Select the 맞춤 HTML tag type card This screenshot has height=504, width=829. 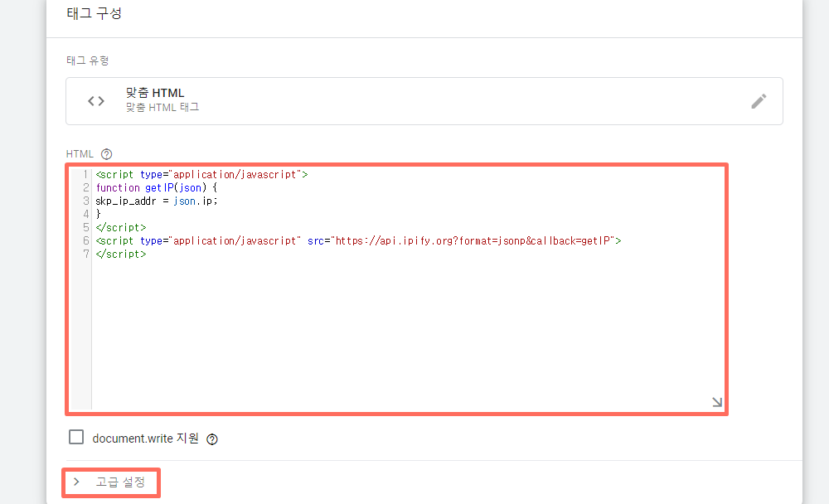pyautogui.click(x=424, y=101)
